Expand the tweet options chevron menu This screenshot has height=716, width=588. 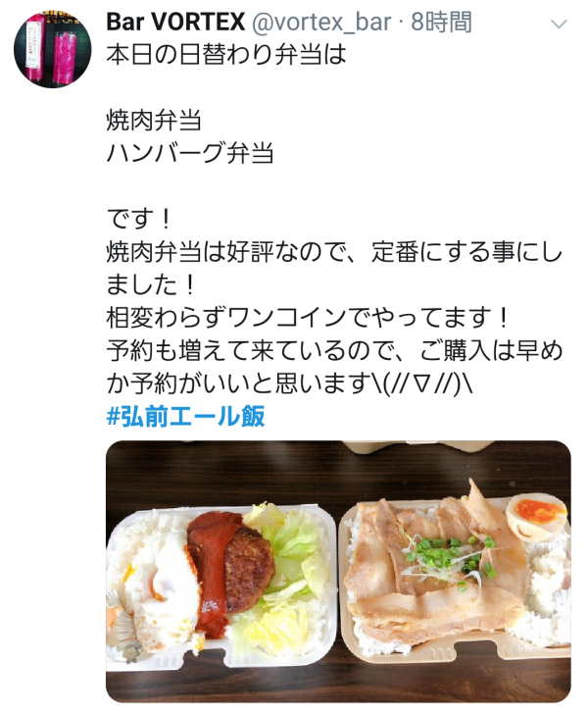pos(559,25)
